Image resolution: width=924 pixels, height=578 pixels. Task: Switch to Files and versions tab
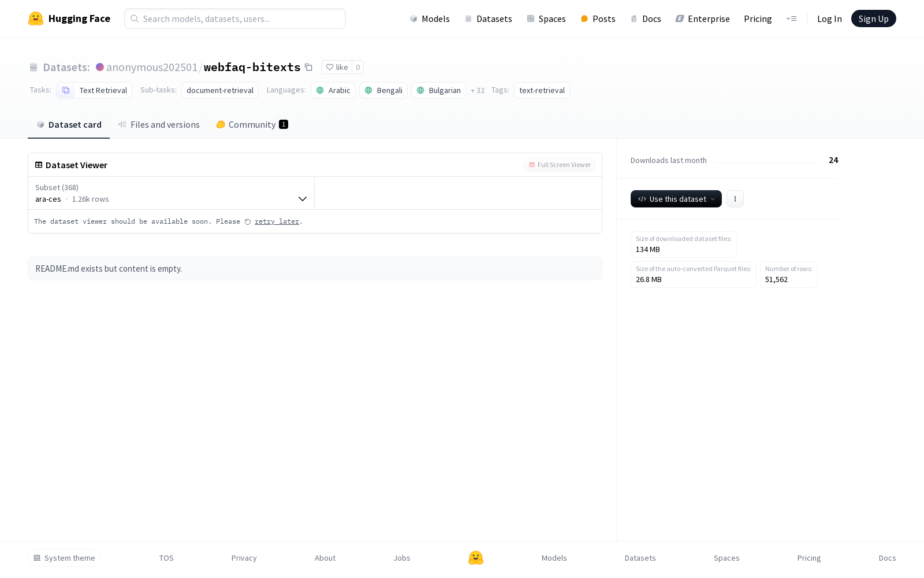coord(159,124)
